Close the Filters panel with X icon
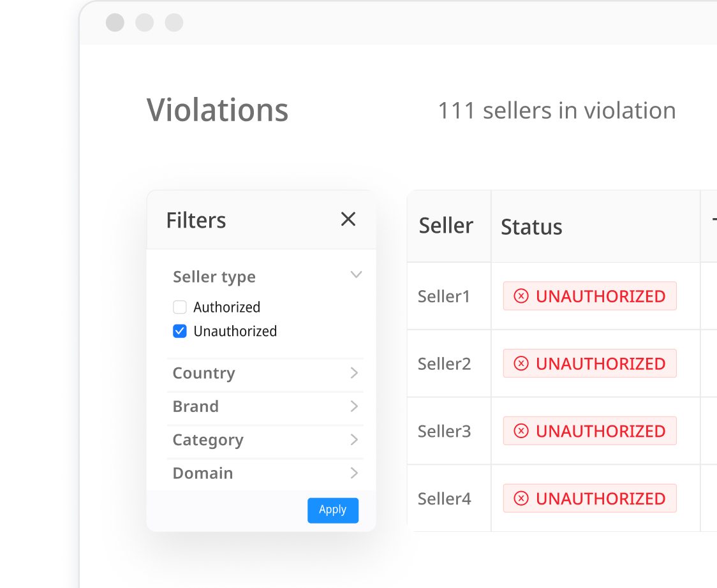This screenshot has height=588, width=717. 348,219
